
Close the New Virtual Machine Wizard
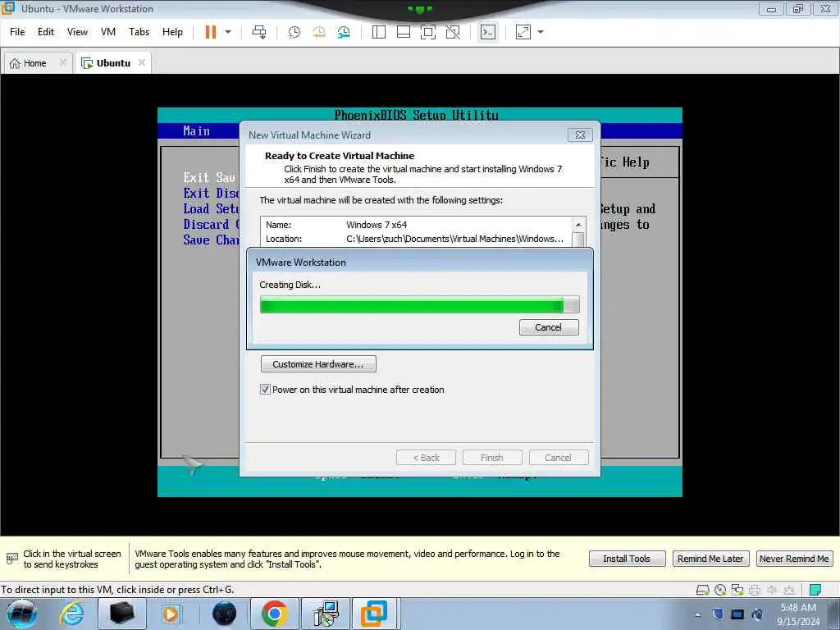[x=580, y=135]
